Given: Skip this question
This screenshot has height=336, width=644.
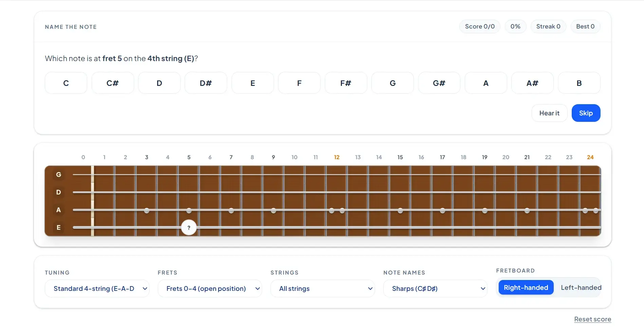Looking at the screenshot, I should (x=586, y=113).
